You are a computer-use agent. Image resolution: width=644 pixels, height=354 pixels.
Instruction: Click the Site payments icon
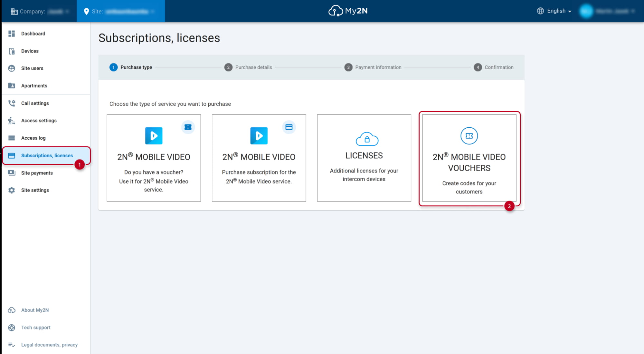coord(12,173)
